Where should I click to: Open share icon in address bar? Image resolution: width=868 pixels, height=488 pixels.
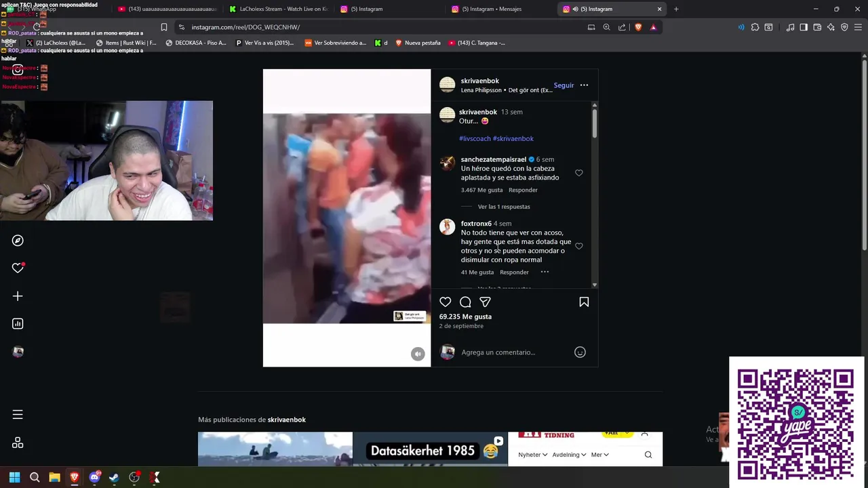click(622, 27)
